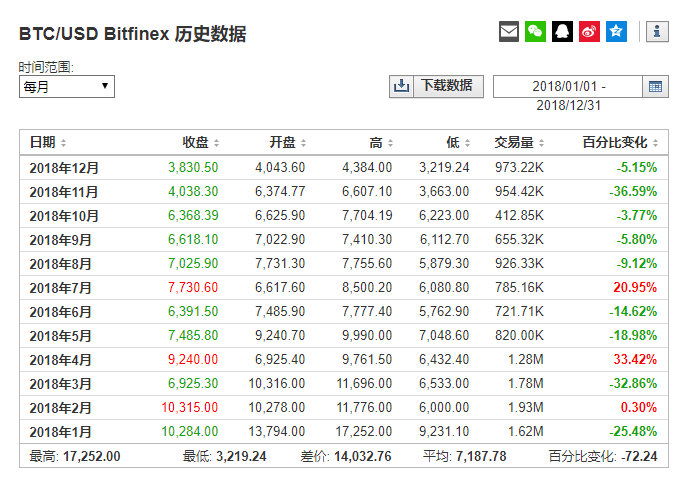Sort by the 低 column header

(x=458, y=142)
